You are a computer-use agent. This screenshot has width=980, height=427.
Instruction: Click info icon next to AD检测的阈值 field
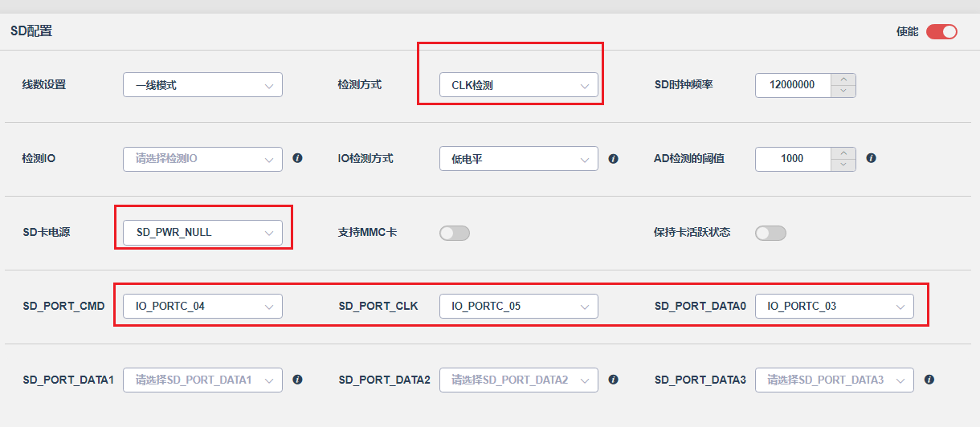pyautogui.click(x=871, y=158)
